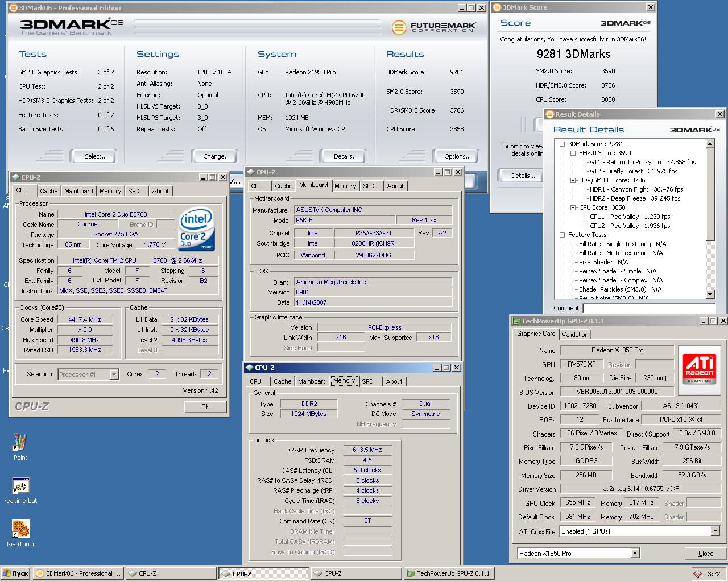
Task: Collapse the SM2.0 Score tree node
Action: (x=573, y=153)
